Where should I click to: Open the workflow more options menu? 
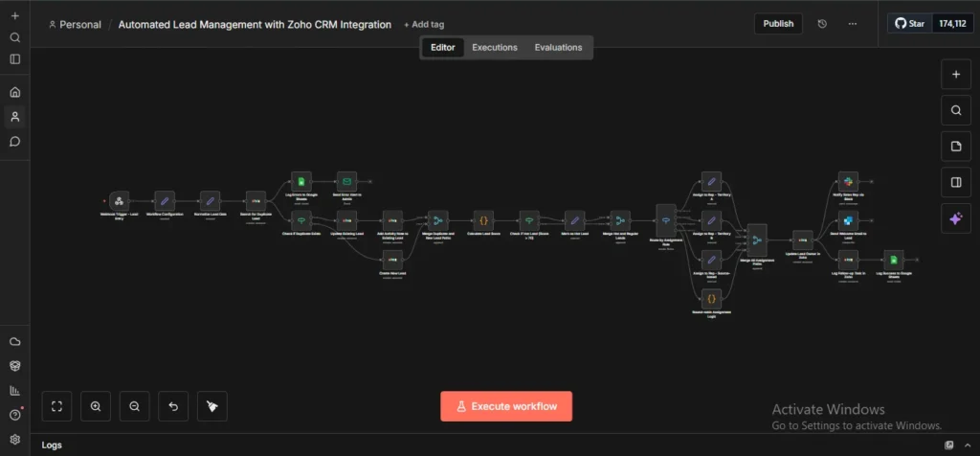click(x=853, y=24)
